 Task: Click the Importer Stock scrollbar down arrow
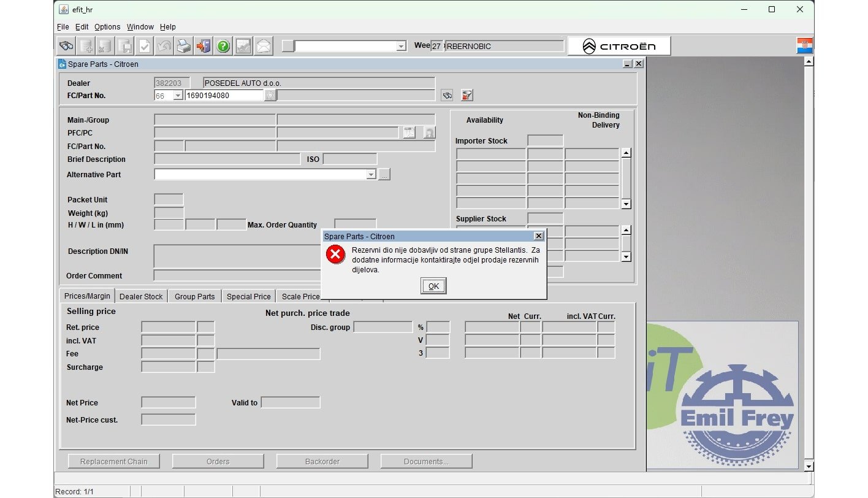[x=626, y=204]
